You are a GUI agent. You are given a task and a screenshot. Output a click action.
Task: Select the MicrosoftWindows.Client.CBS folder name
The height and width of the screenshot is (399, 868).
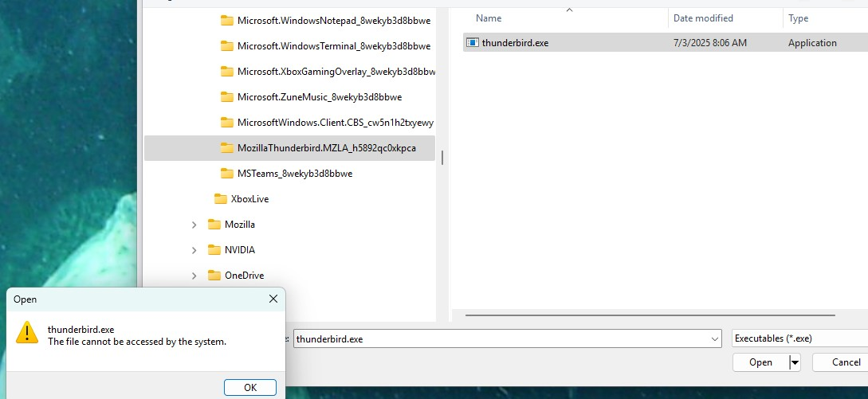point(336,123)
